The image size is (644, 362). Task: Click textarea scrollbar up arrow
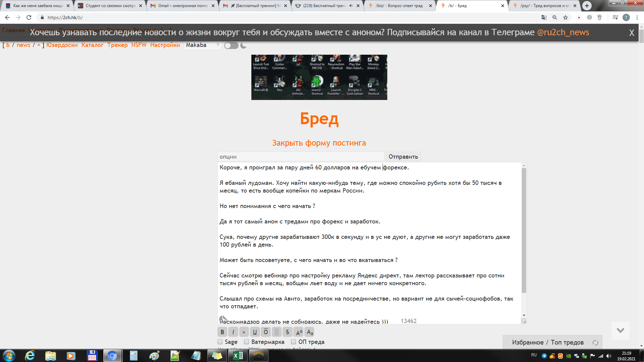524,165
